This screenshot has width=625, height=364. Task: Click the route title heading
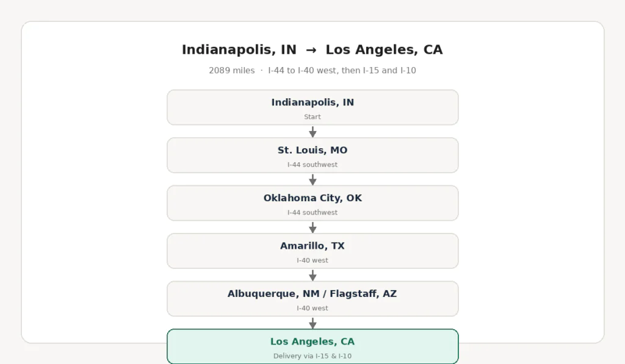[312, 49]
